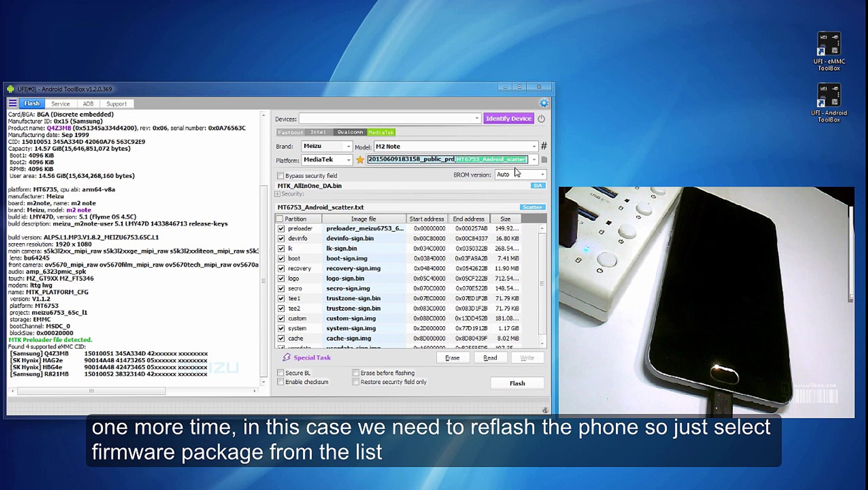Viewport: 868px width, 490px height.
Task: Click the power icon beside Identify Device
Action: (541, 119)
